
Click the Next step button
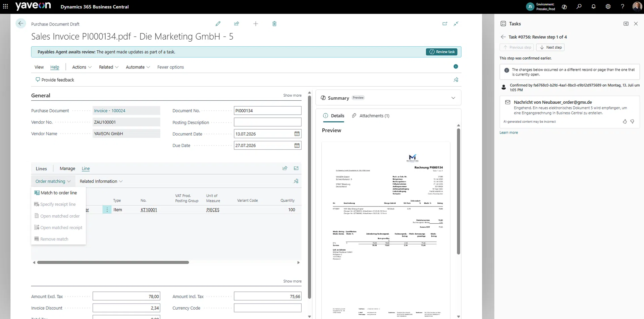(550, 47)
